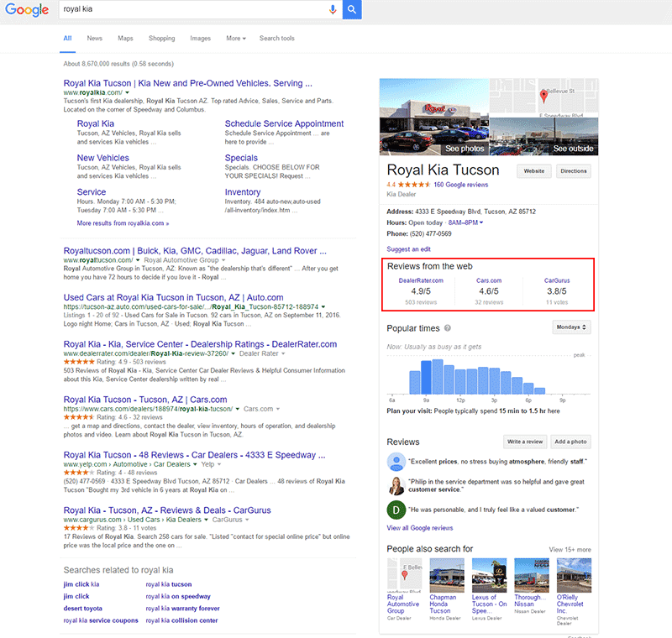Open DealerRater.com in Reviews from the web
672x638 pixels.
[421, 280]
